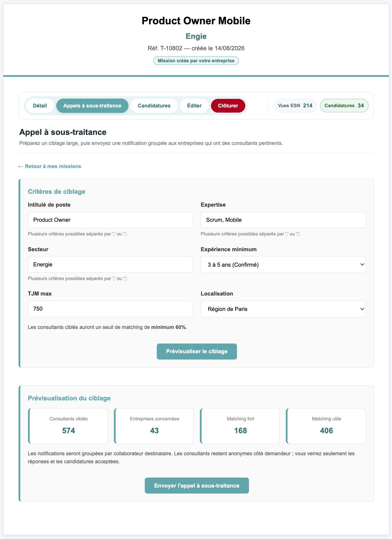Click Prévisualiser le ciblage button
392x539 pixels.
[x=197, y=352]
